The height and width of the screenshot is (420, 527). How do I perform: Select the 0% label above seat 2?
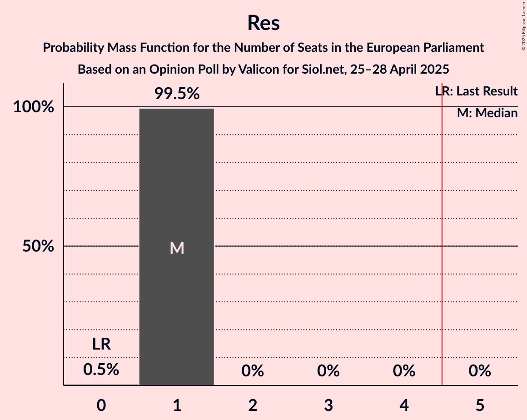[x=253, y=371]
